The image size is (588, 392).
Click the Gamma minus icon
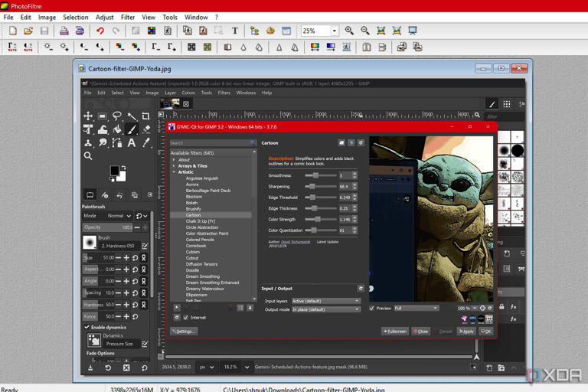pyautogui.click(x=155, y=47)
